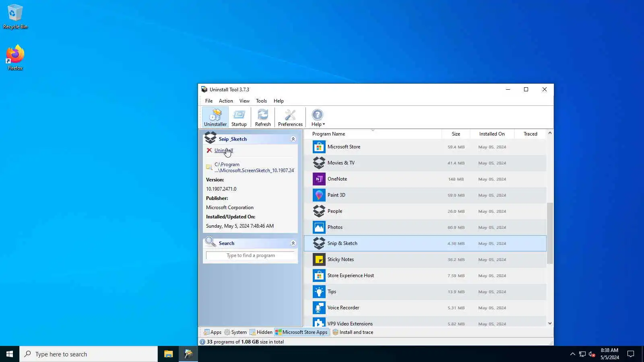Open the Tools menu
Image resolution: width=644 pixels, height=362 pixels.
click(261, 101)
